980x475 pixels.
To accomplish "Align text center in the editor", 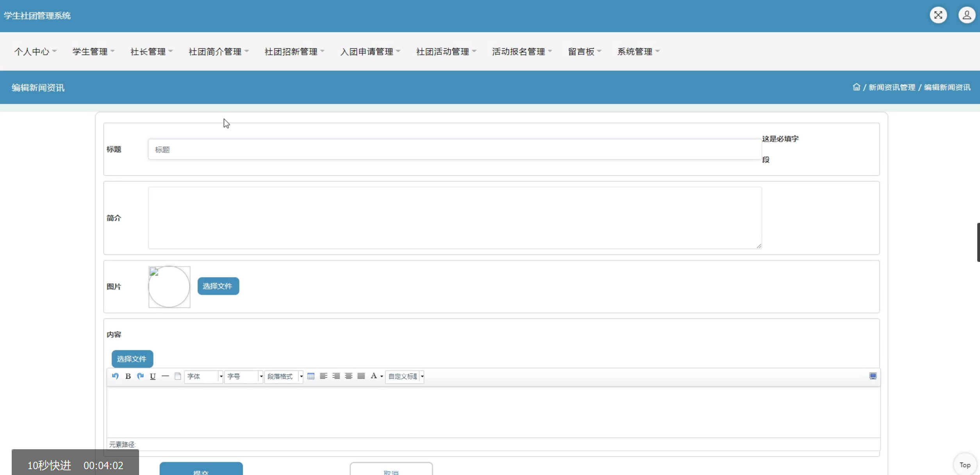I will tap(349, 376).
